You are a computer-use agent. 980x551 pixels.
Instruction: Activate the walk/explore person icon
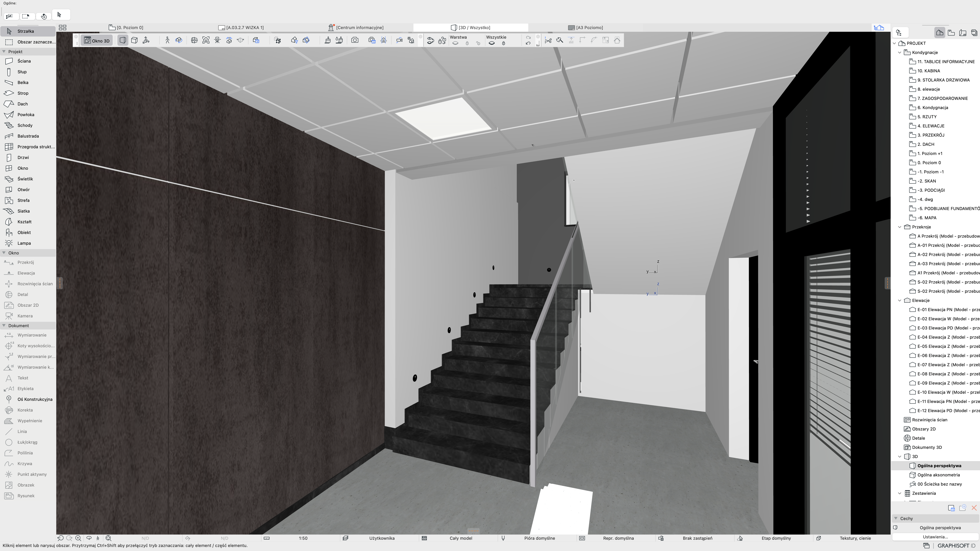[167, 40]
